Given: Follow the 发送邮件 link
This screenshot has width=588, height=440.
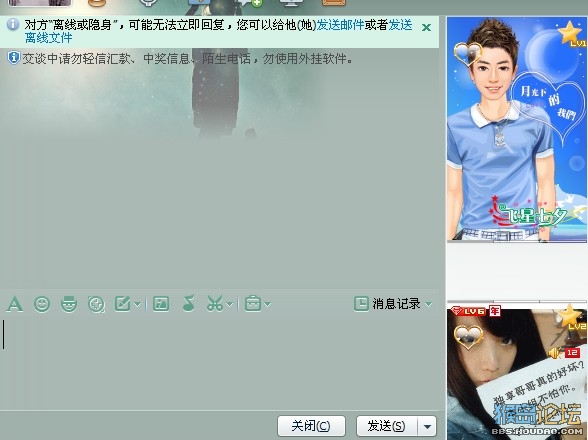Looking at the screenshot, I should click(340, 25).
